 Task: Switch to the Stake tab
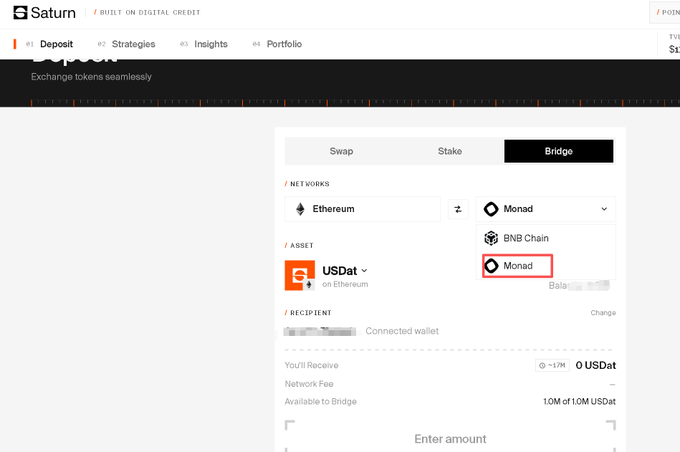tap(450, 151)
